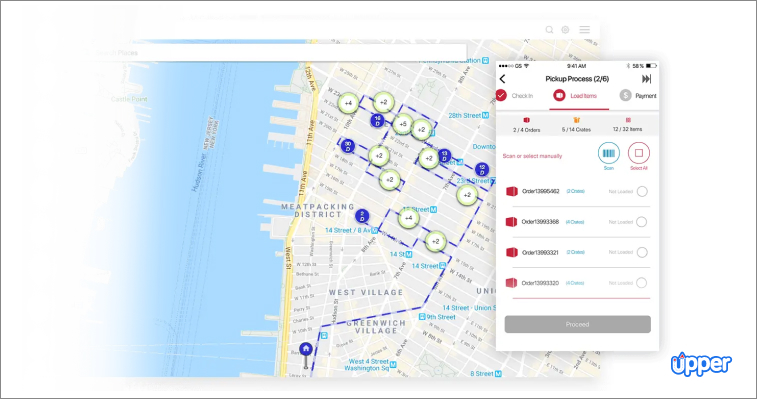Click the Load Items red circle icon
The height and width of the screenshot is (399, 757).
[559, 96]
